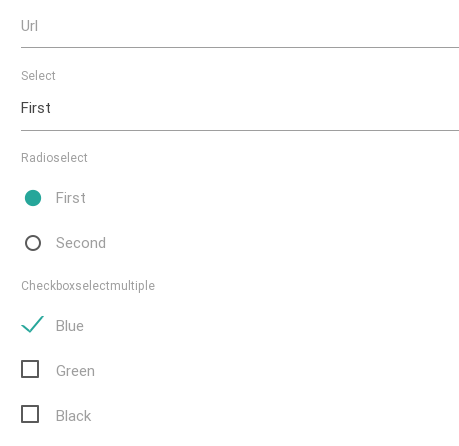The height and width of the screenshot is (446, 459).
Task: Tick the empty Green checkbox square
Action: click(x=30, y=369)
